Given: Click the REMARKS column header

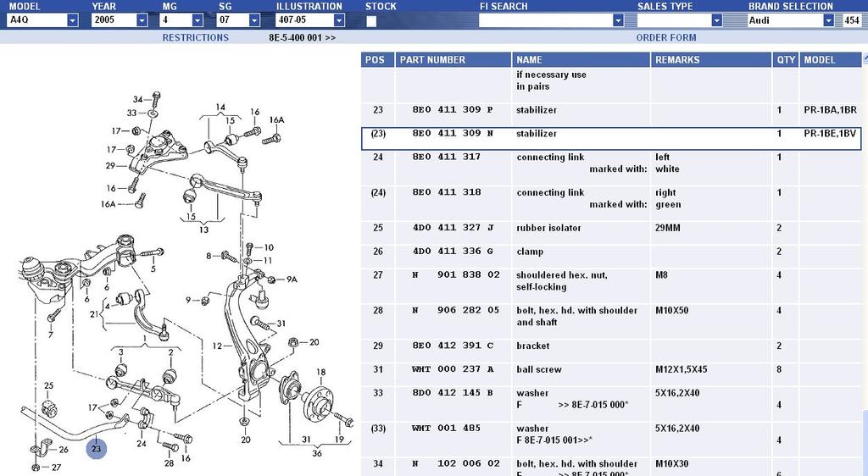Looking at the screenshot, I should [677, 60].
